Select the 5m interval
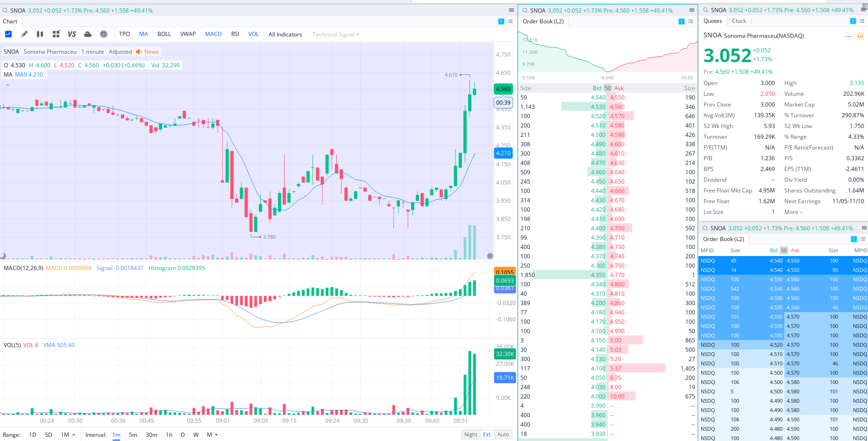Image resolution: width=868 pixels, height=441 pixels. coord(133,434)
